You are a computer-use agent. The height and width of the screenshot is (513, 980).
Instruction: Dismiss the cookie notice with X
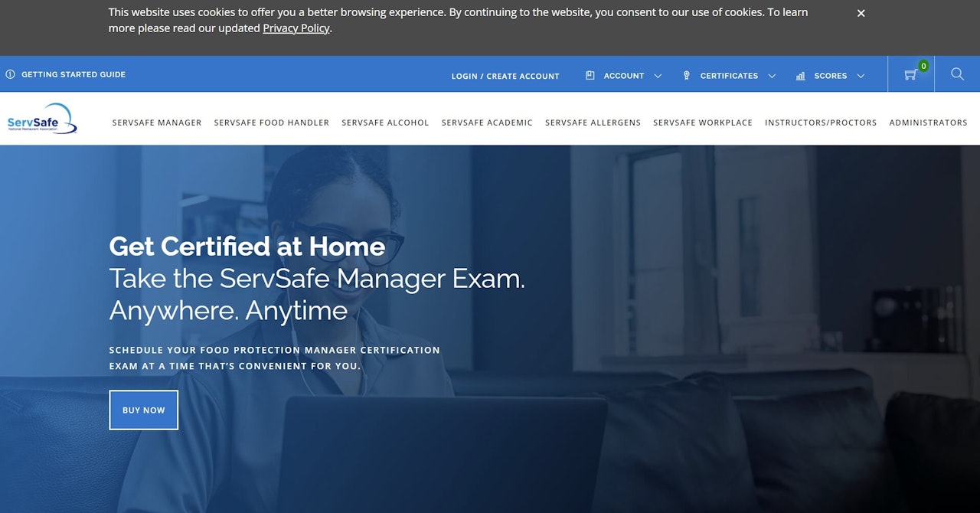pos(861,13)
